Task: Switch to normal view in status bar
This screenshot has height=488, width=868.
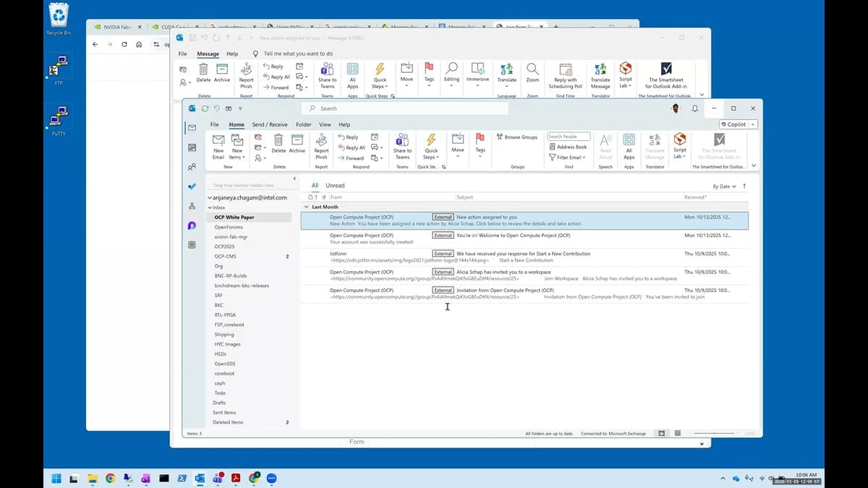Action: [x=661, y=433]
